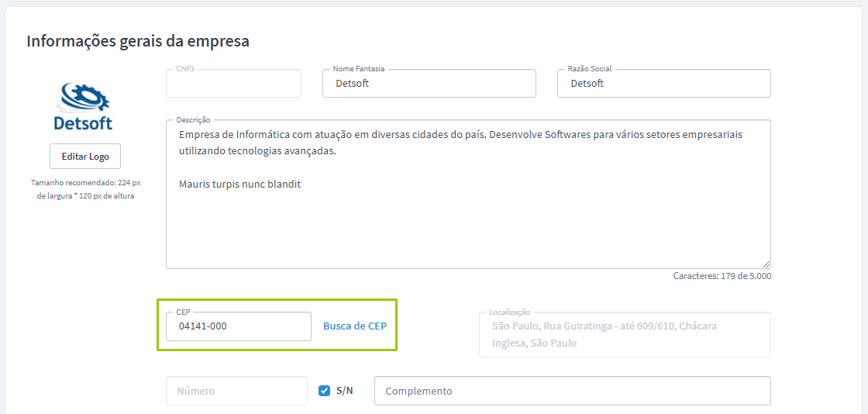The width and height of the screenshot is (868, 414).
Task: Click the Nome Fantasia floating label
Action: pos(358,69)
